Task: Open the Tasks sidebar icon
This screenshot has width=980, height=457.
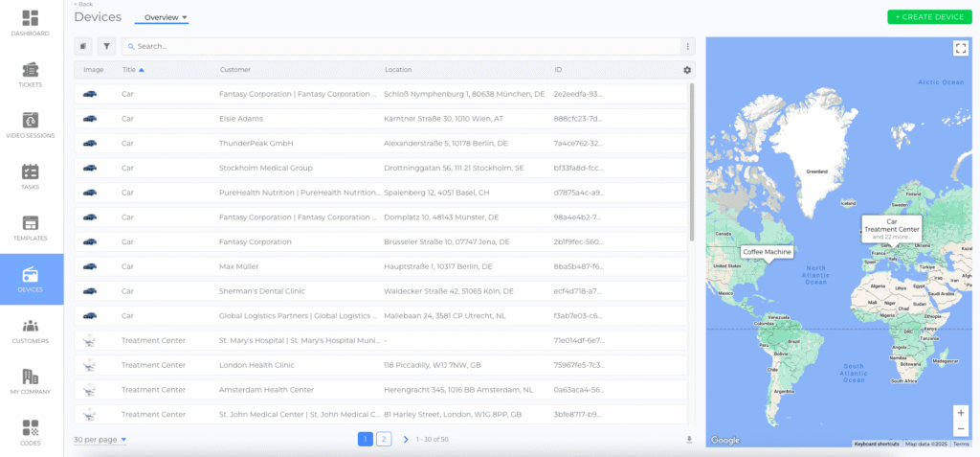Action: click(x=31, y=176)
